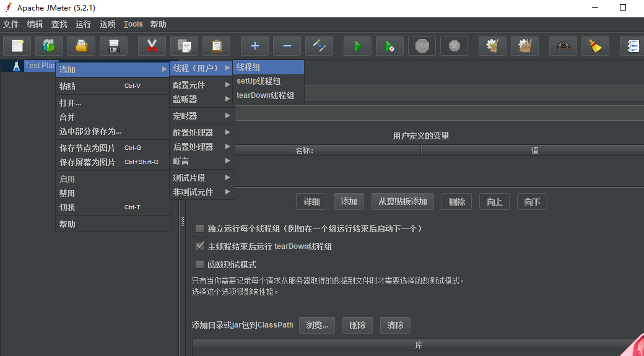Expand the 后置处理器 submenu
This screenshot has height=356, width=644.
click(x=201, y=147)
